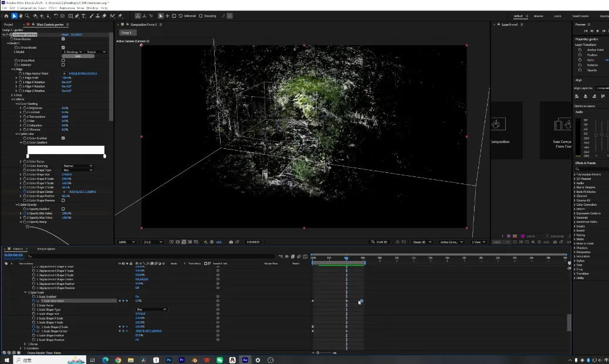Open 1 Color Blending Normal dropdown
This screenshot has height=364, width=609.
coord(78,166)
